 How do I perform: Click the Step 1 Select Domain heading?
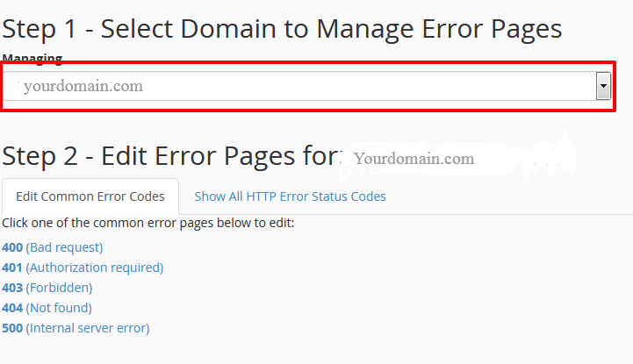[281, 29]
